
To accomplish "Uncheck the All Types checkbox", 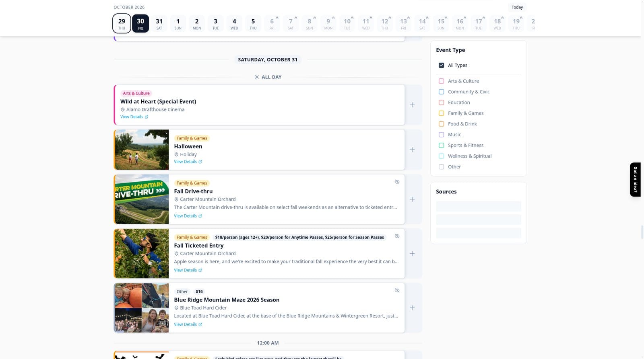I will click(441, 65).
